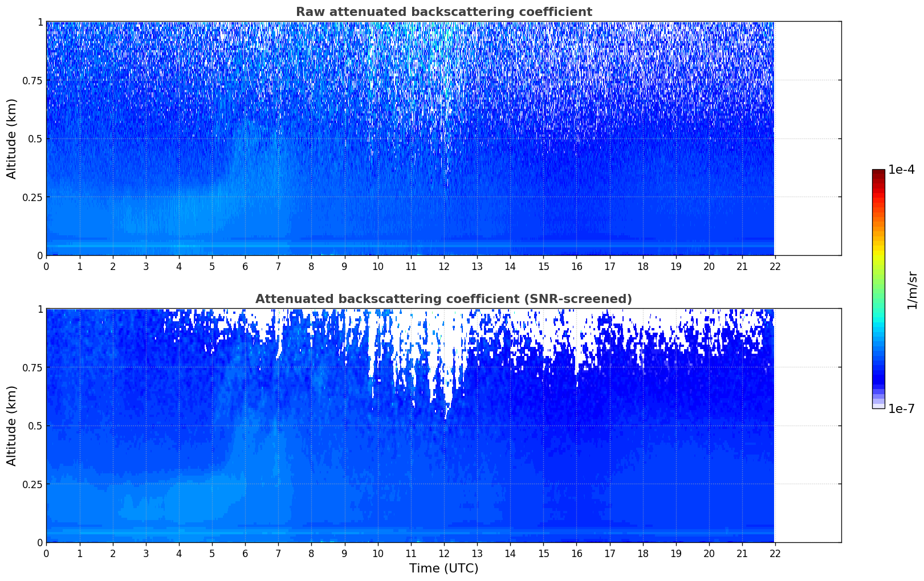
Task: Click time tick '22' under raw plot
Action: [x=775, y=266]
